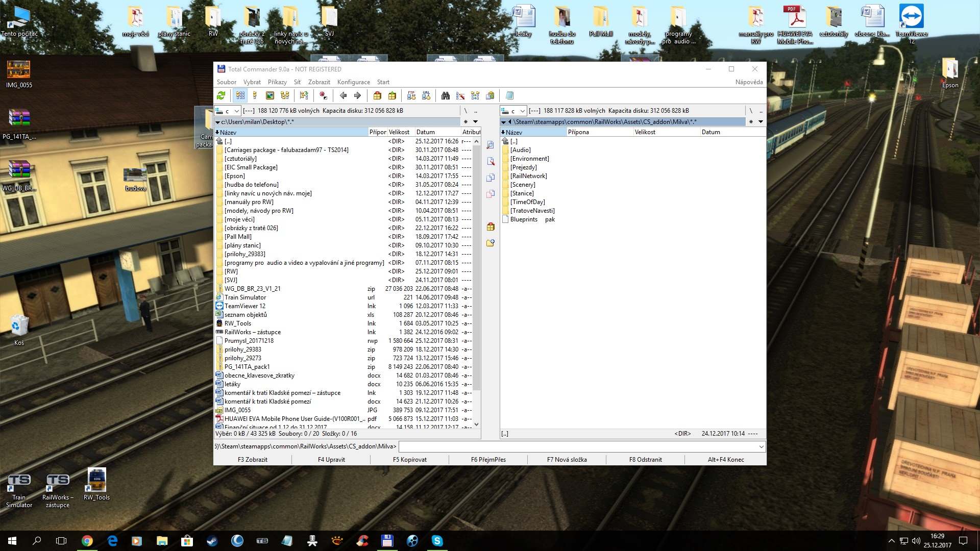Click the Pack files toolbar icon
Image resolution: width=980 pixels, height=551 pixels.
click(377, 95)
